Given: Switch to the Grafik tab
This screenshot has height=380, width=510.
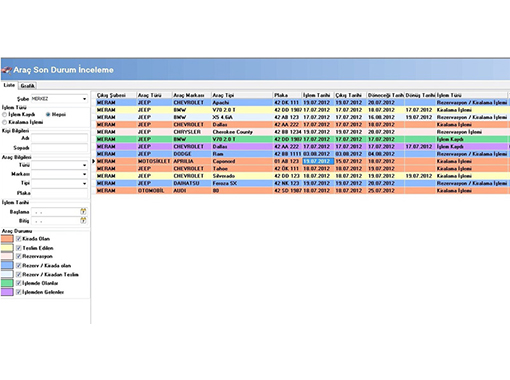Looking at the screenshot, I should click(28, 86).
